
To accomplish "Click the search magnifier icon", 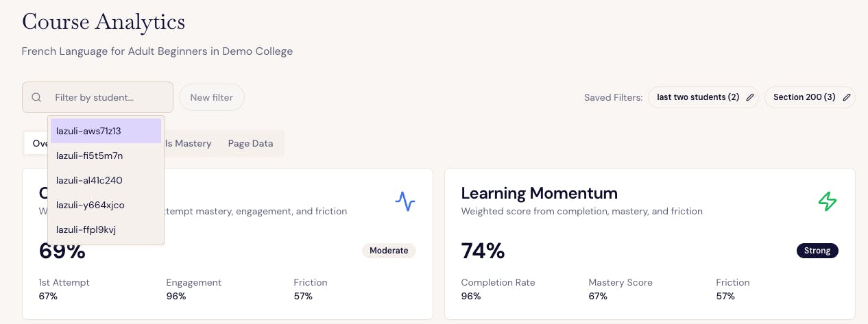I will (x=37, y=97).
